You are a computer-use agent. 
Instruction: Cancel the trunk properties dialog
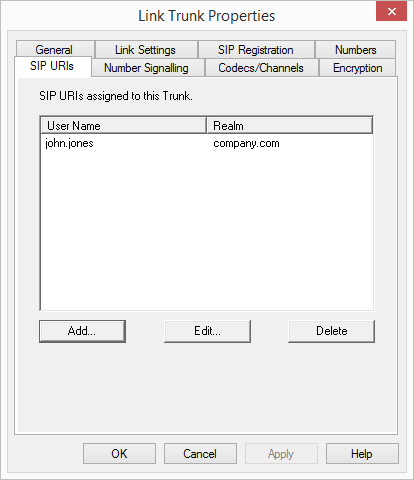tap(200, 454)
